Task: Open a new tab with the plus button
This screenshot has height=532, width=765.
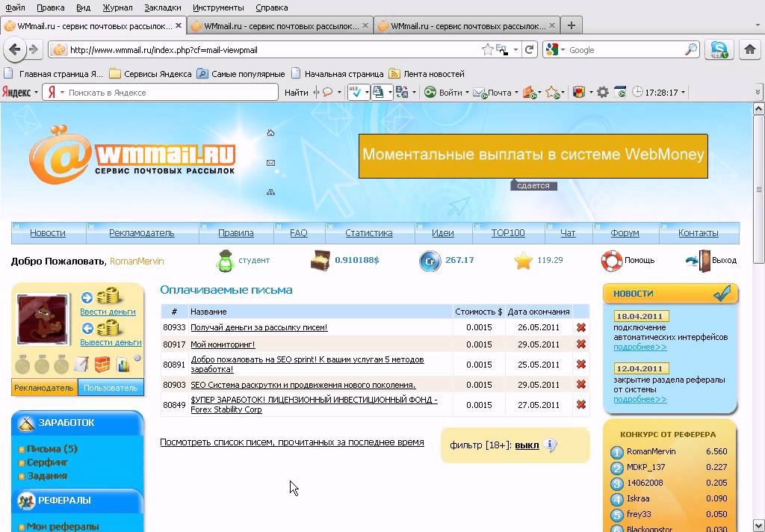Action: pos(572,25)
